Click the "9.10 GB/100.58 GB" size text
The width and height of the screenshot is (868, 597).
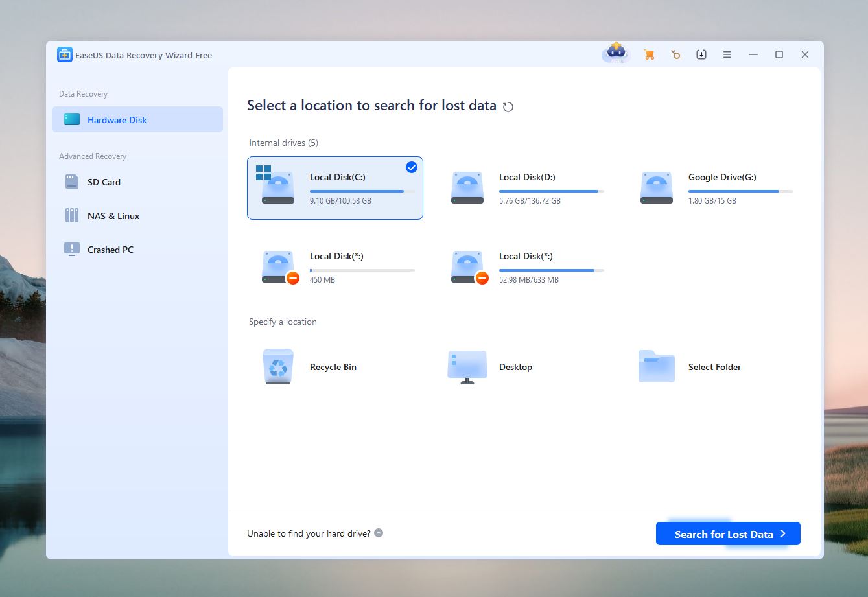coord(340,201)
